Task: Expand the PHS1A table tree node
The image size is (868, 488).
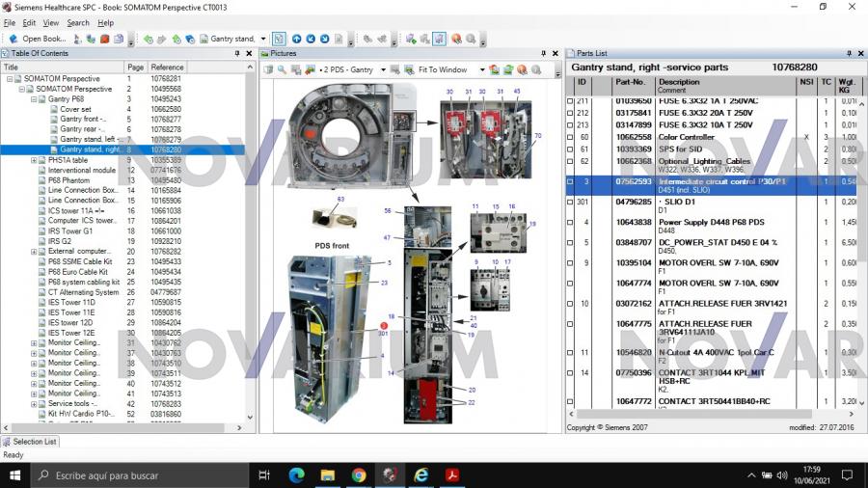Action: click(34, 160)
